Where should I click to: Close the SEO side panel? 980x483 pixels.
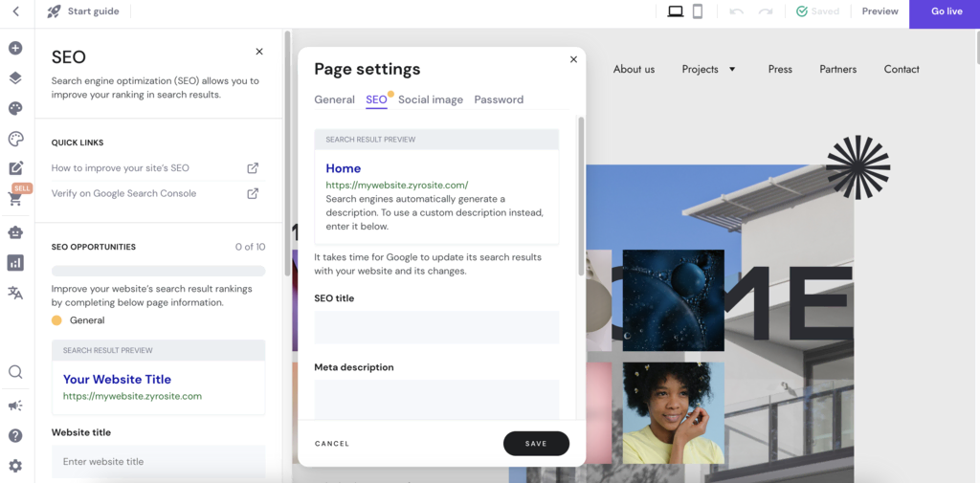click(259, 52)
